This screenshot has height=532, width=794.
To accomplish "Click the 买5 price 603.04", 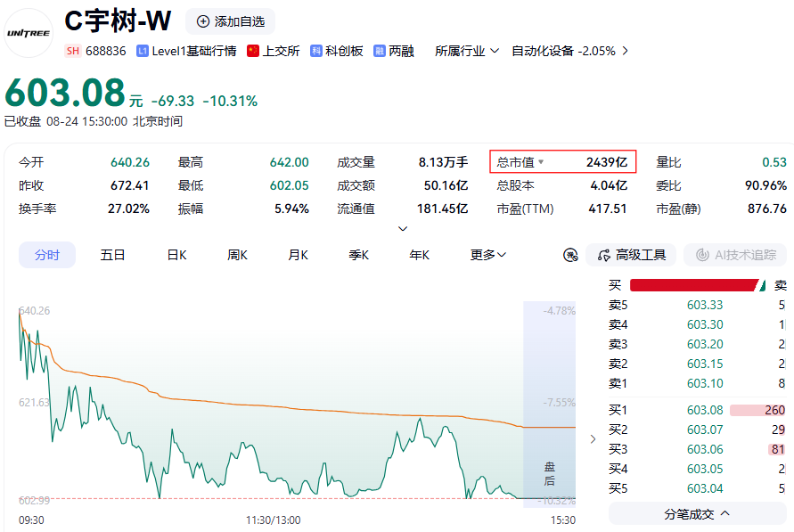I will click(x=704, y=489).
